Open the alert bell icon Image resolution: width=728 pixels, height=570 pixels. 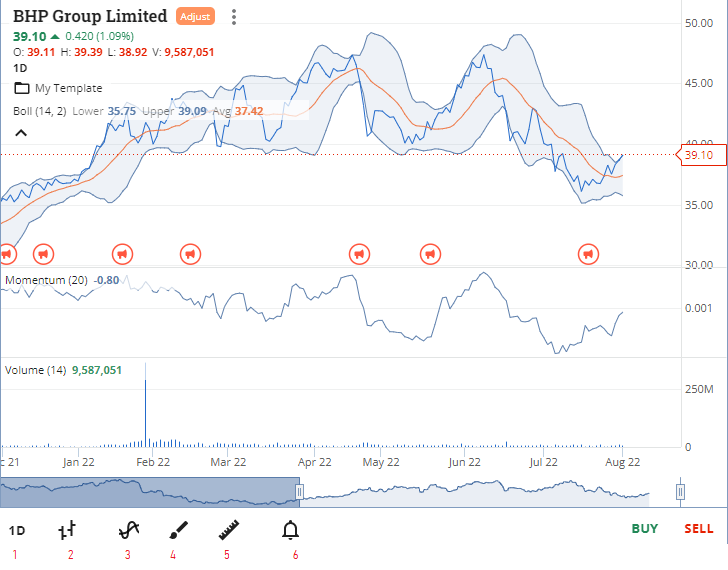pos(291,530)
